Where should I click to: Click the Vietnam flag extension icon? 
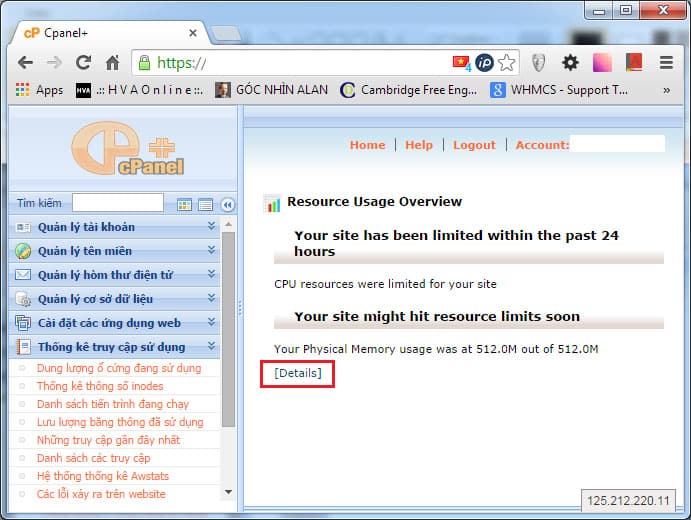[x=461, y=63]
